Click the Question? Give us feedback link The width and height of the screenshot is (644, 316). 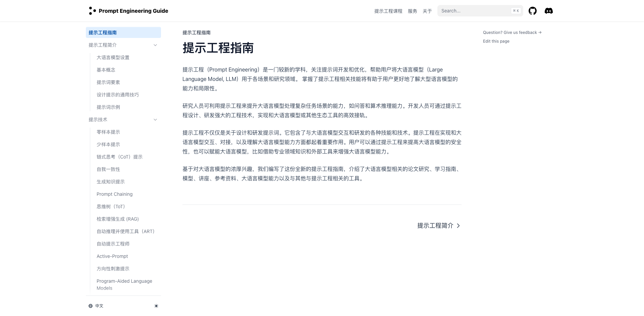click(512, 33)
